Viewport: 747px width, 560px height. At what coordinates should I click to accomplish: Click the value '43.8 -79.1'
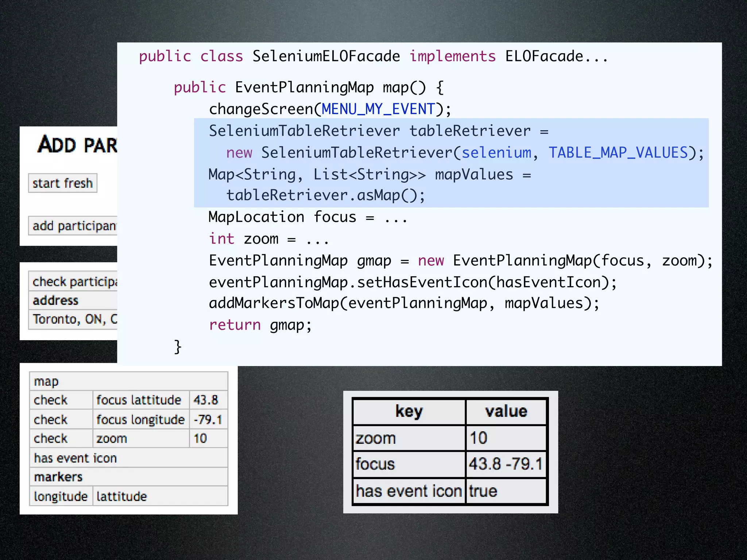click(506, 464)
